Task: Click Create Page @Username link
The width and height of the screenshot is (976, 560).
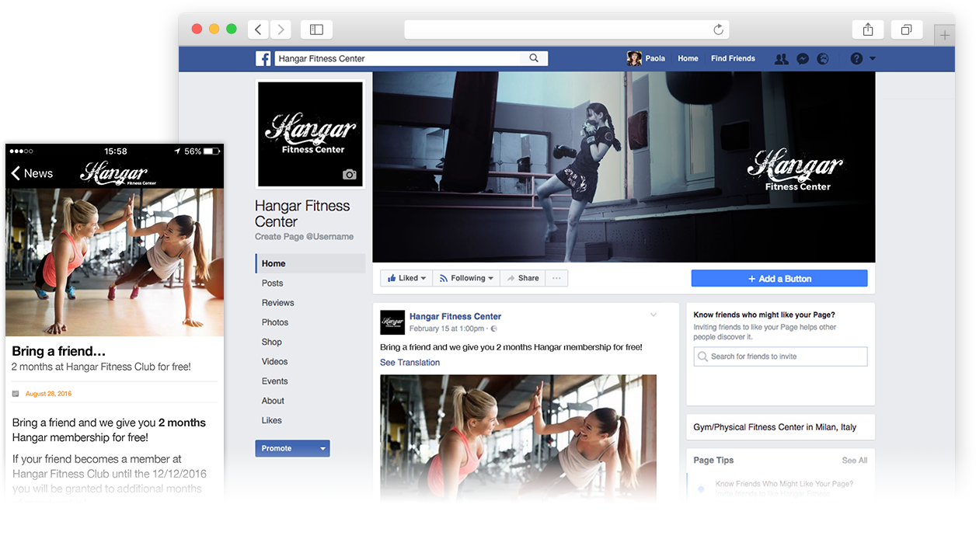Action: coord(304,237)
